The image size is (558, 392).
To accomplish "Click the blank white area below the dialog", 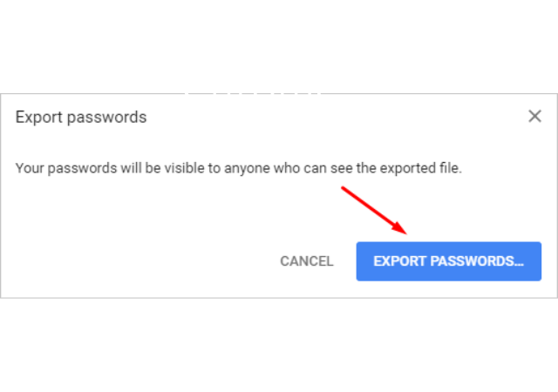I will click(279, 345).
